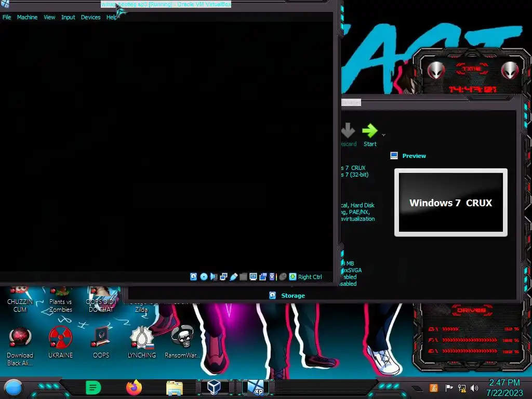Click the Storage section header

tap(293, 296)
